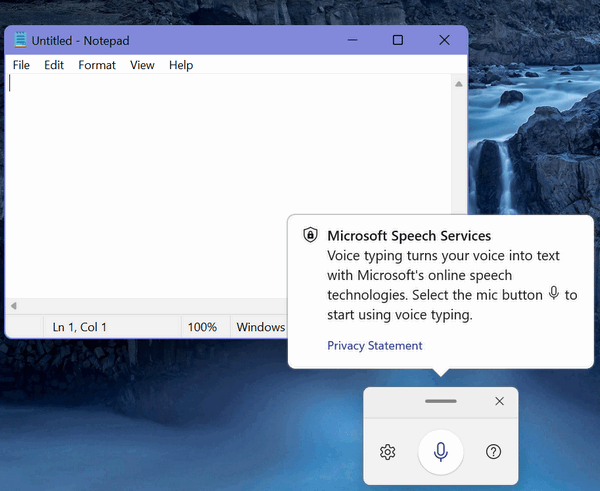This screenshot has height=491, width=600.
Task: Open the Edit menu in Notepad
Action: coord(54,65)
